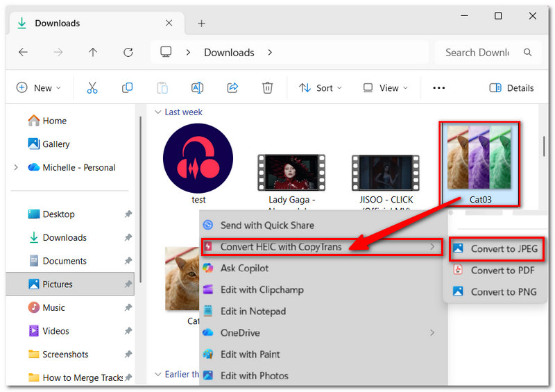Click the Copy icon in toolbar
555x392 pixels.
(127, 87)
